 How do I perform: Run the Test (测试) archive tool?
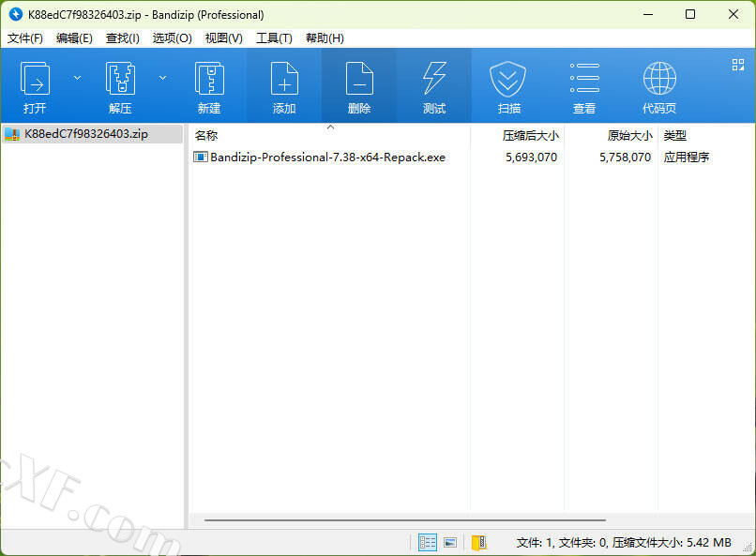point(434,86)
